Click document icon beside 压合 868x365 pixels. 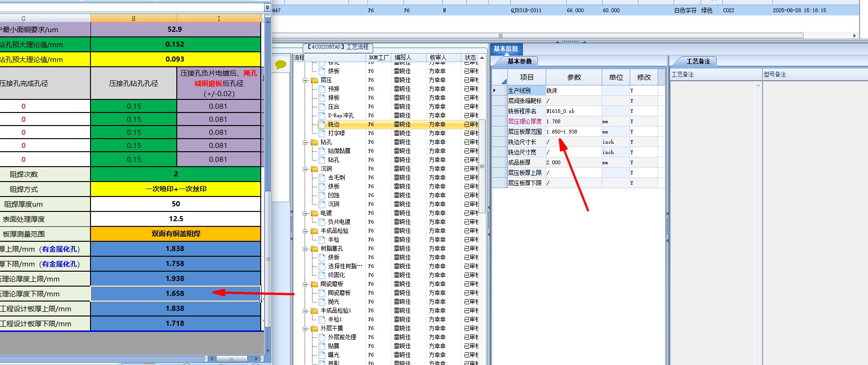(x=322, y=106)
